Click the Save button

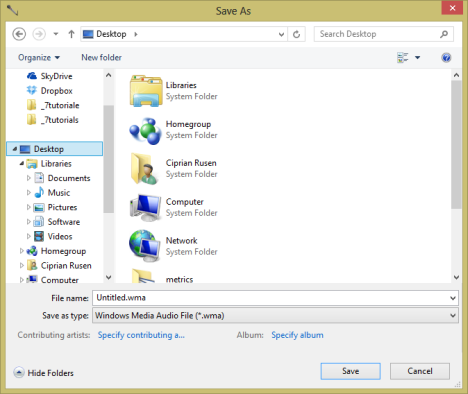[x=350, y=371]
